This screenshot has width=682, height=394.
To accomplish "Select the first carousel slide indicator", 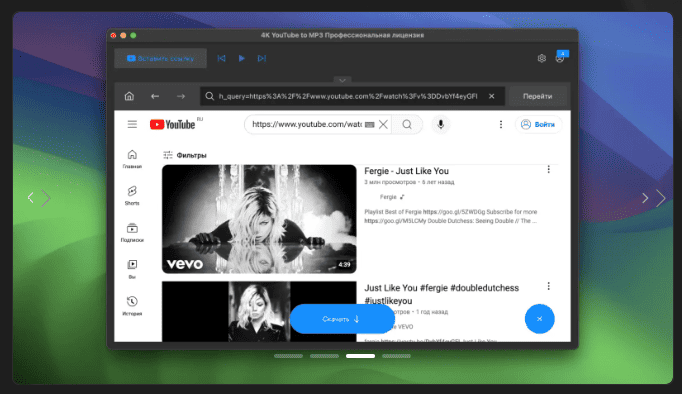I will [288, 356].
